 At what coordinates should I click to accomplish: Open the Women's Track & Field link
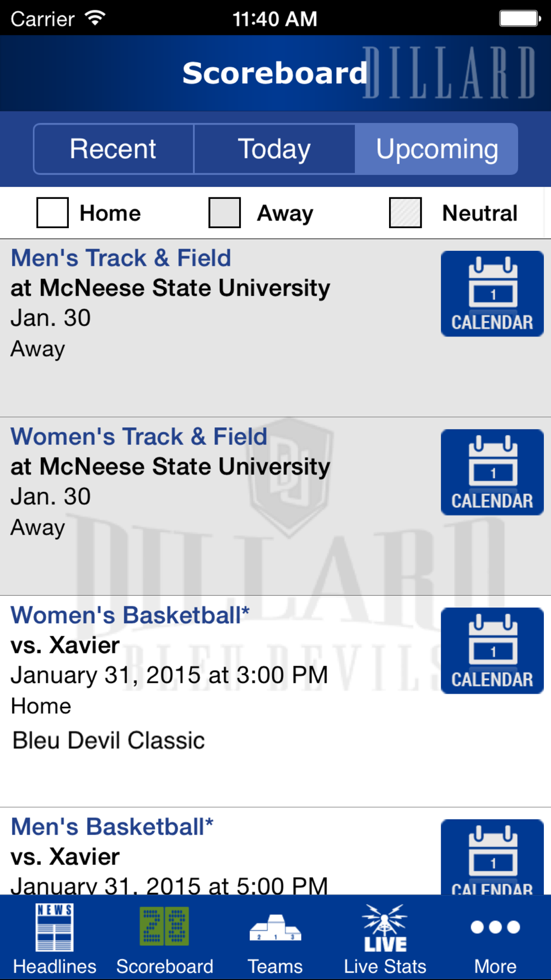(x=139, y=437)
